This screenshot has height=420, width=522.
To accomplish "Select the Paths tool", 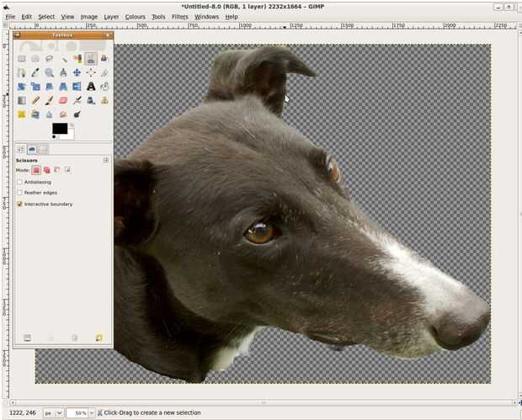I will click(22, 72).
